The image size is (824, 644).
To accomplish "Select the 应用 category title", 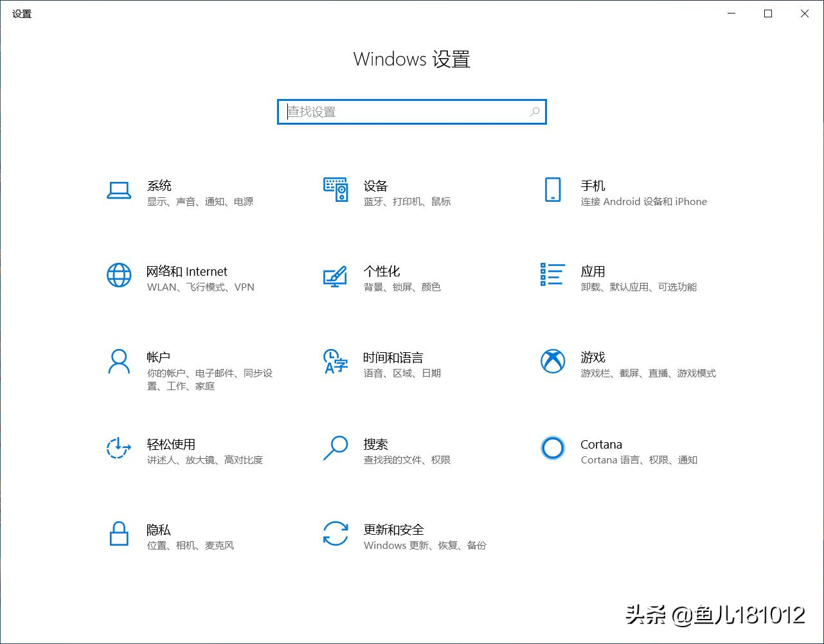I will (593, 271).
